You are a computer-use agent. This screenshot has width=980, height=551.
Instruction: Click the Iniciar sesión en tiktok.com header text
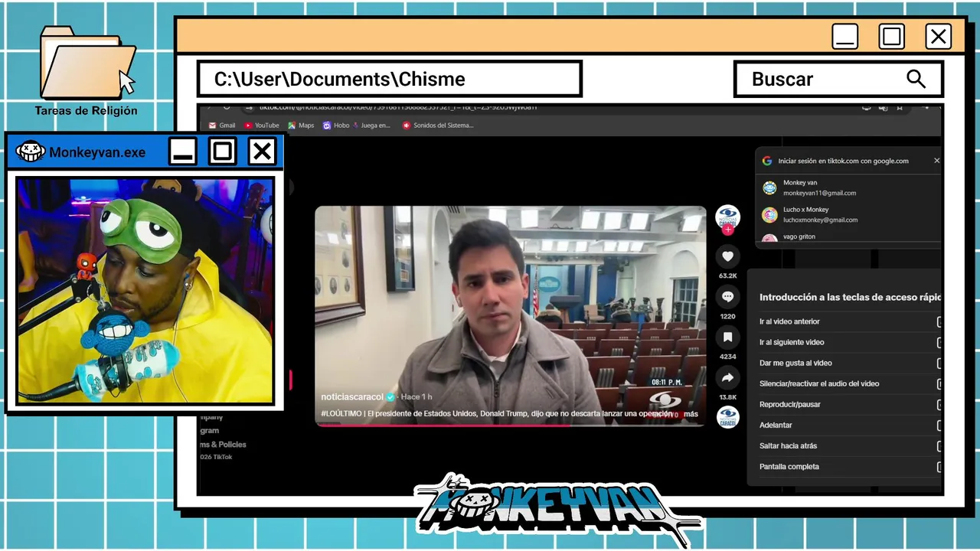click(x=843, y=161)
